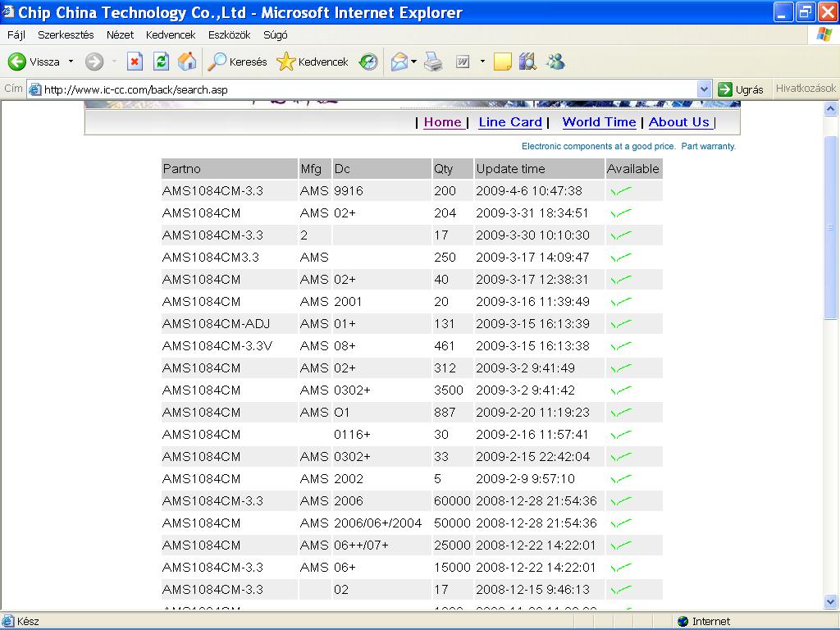Click the Mail envelope icon

pos(399,62)
